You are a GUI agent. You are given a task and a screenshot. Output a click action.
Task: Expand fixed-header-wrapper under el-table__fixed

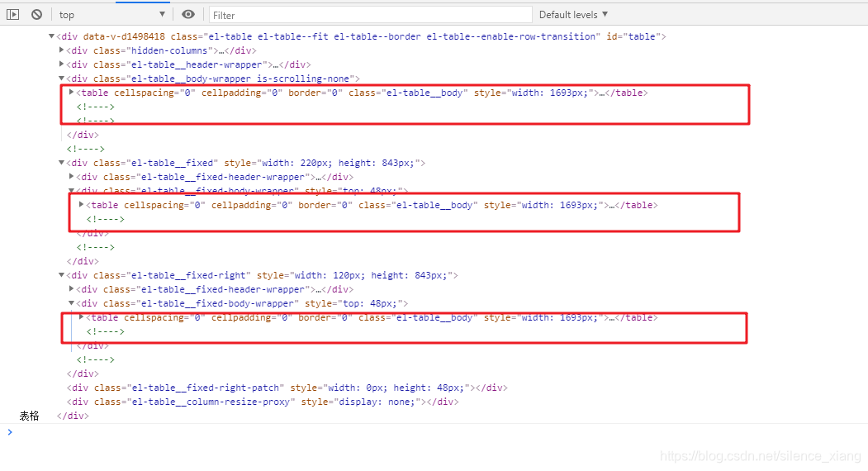[71, 176]
